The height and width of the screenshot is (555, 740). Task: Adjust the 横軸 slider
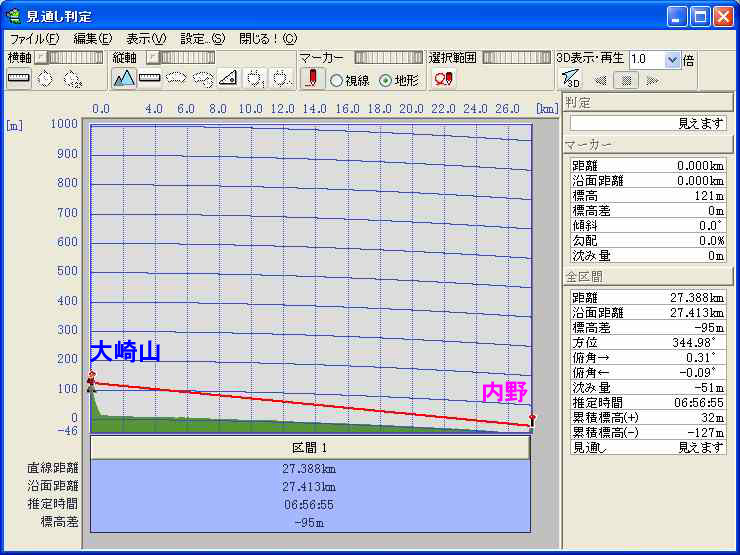click(69, 58)
